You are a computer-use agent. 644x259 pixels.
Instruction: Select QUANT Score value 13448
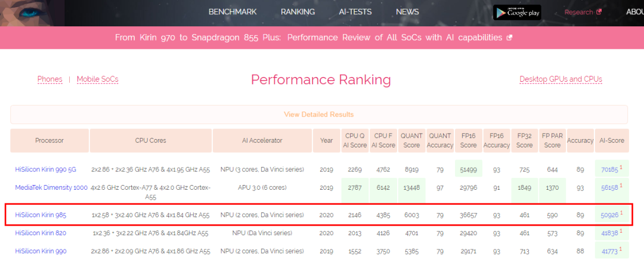tap(411, 187)
